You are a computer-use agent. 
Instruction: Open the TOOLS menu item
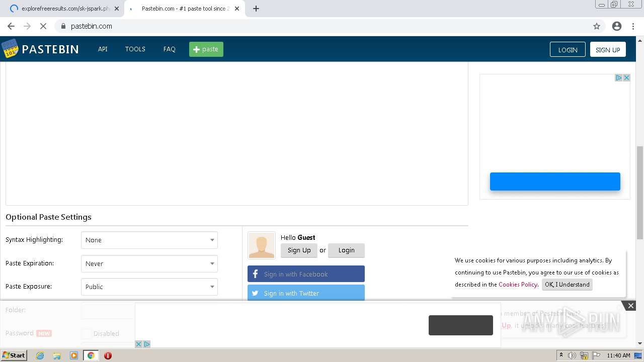(x=135, y=49)
